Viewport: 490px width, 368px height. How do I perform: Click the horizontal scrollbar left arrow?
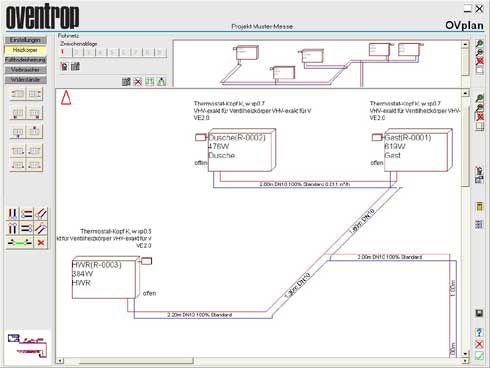click(x=60, y=361)
